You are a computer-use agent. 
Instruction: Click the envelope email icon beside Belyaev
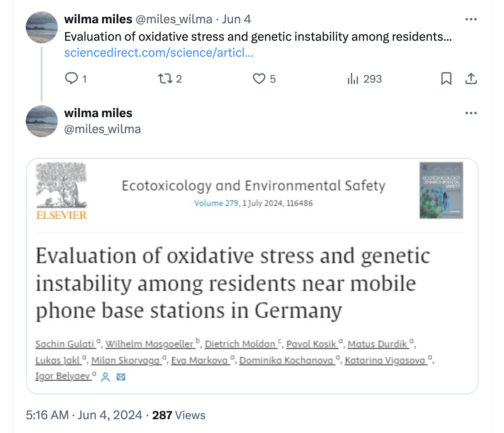coord(121,377)
